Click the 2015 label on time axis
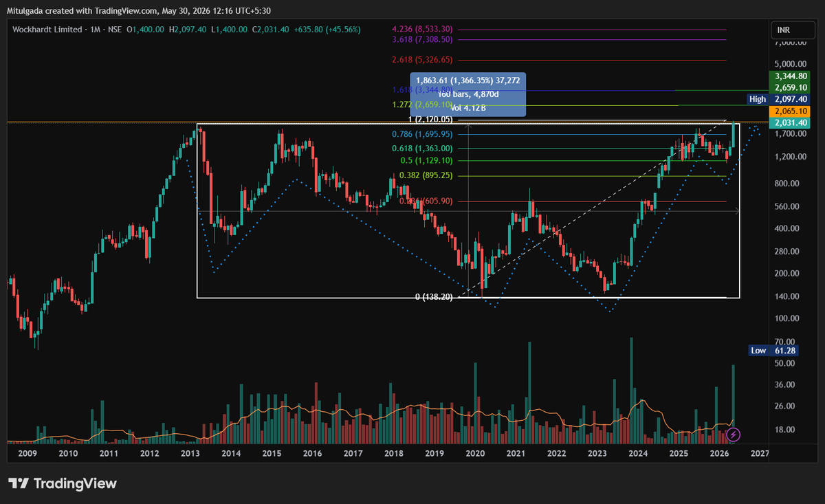825x504 pixels. click(272, 454)
